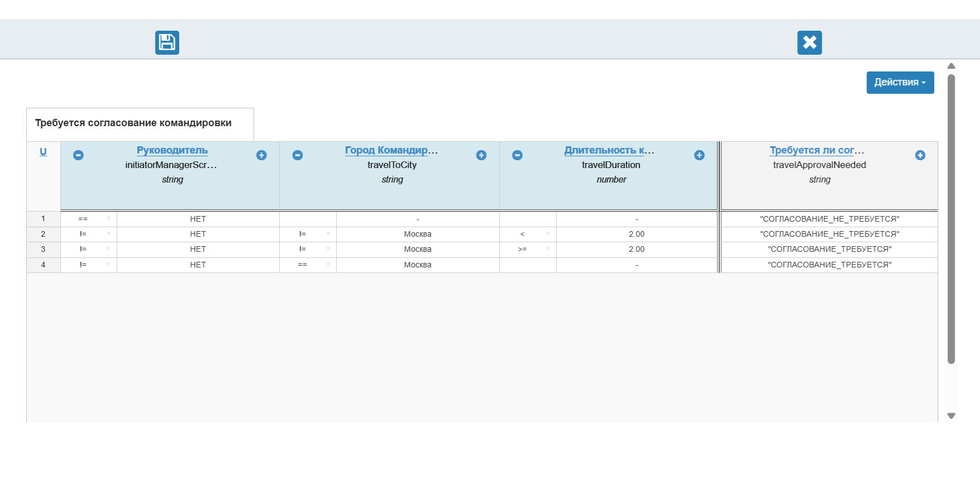The image size is (980, 479).
Task: Add column after Длительность with plus icon
Action: [x=699, y=155]
